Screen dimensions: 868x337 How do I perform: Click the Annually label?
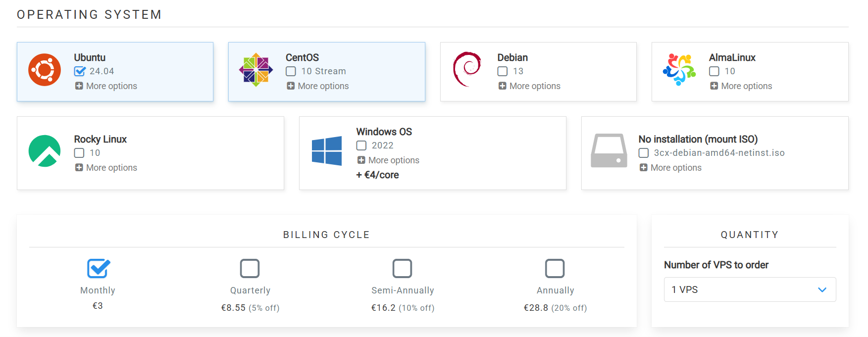coord(555,290)
